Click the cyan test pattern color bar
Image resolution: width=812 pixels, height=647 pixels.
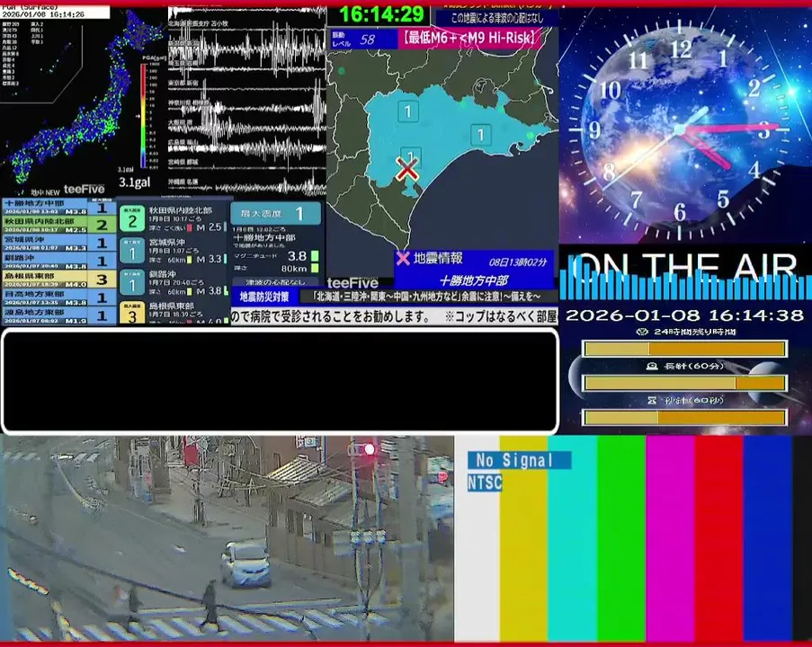pyautogui.click(x=572, y=538)
